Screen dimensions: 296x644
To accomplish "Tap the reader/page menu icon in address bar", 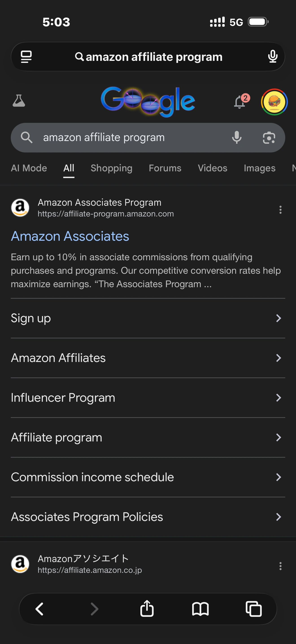I will [x=26, y=57].
